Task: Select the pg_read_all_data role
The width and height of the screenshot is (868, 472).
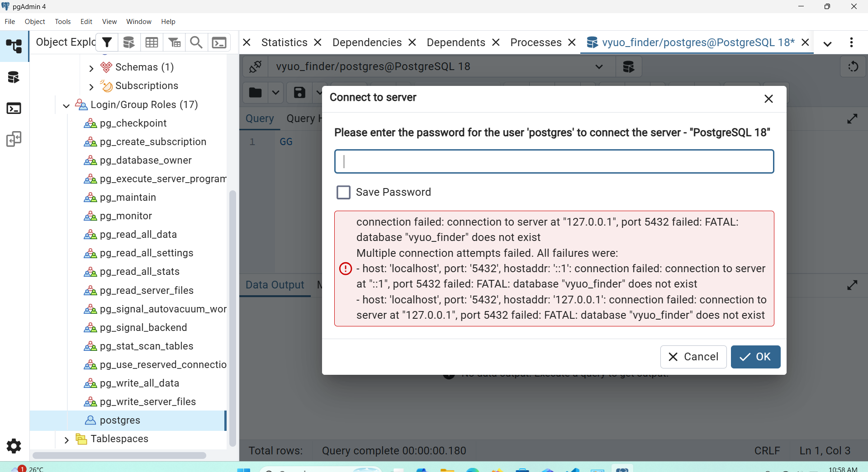Action: coord(138,235)
